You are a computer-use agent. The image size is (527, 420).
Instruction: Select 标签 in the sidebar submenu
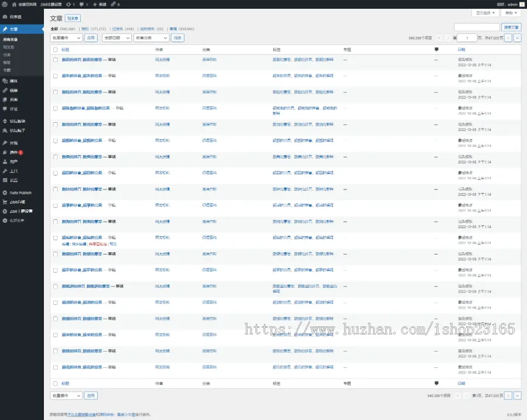[6, 63]
